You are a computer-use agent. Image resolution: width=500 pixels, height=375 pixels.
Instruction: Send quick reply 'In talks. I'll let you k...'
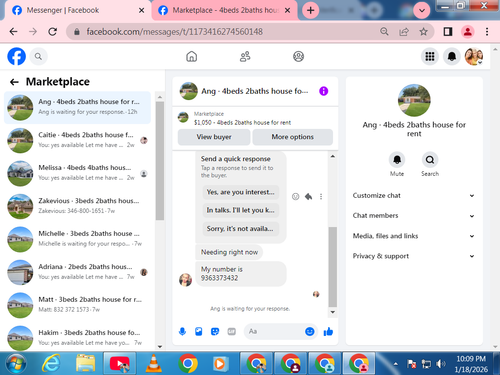click(x=240, y=210)
